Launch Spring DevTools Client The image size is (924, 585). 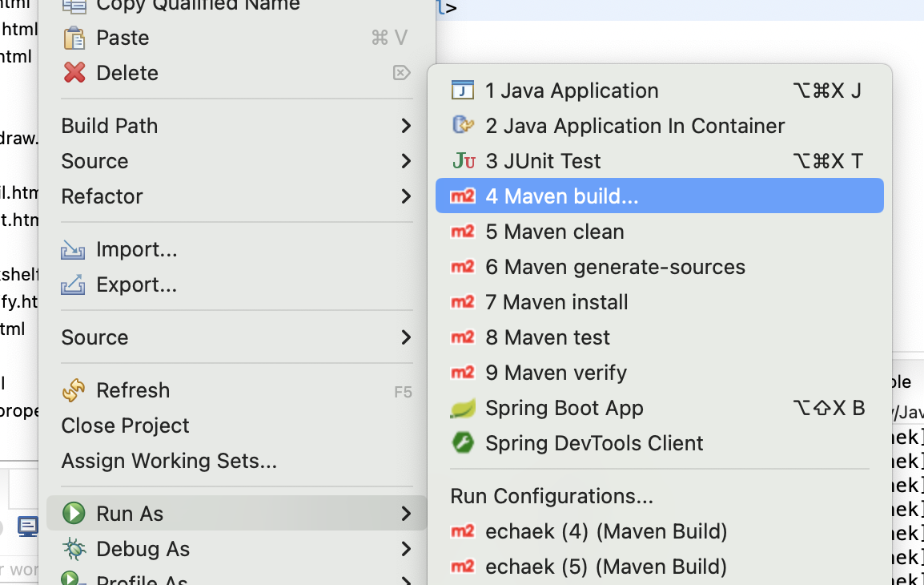[660, 443]
